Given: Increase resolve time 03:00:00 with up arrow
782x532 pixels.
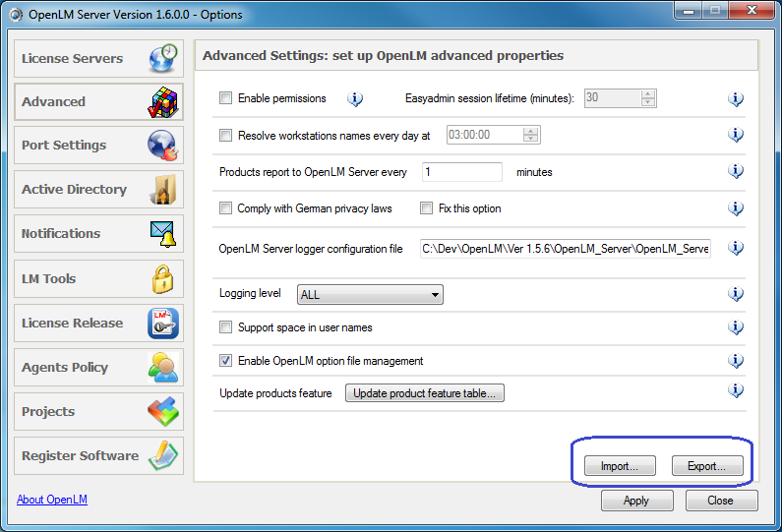Looking at the screenshot, I should 530,131.
